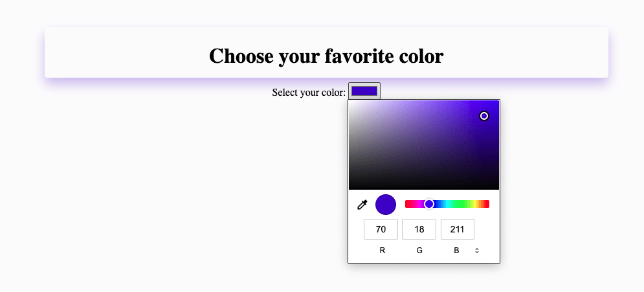Focus the B value field showing 211

tap(458, 229)
